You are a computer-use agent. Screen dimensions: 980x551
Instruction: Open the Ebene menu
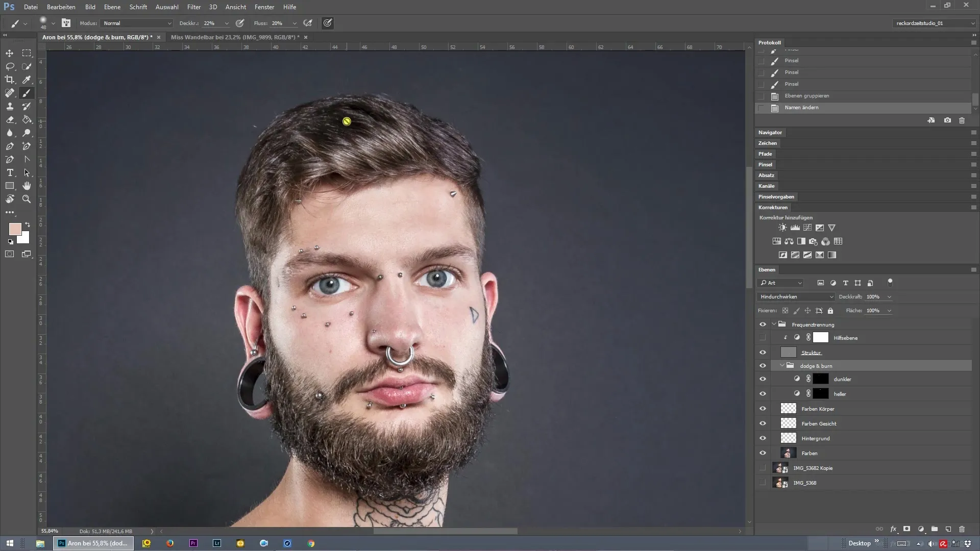click(x=112, y=7)
